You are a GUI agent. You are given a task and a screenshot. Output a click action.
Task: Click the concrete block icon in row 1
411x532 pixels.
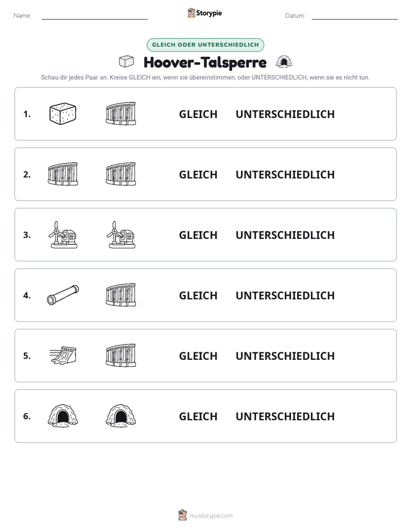tap(63, 113)
